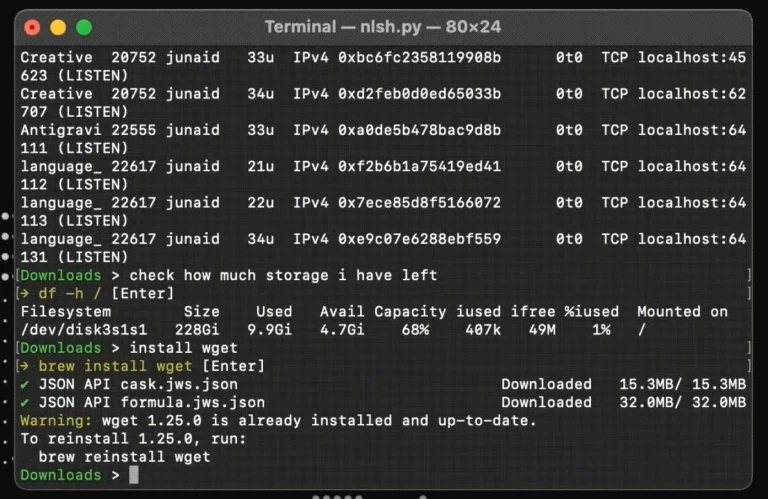
Task: Click hex address '0xe9c07e6288ebf559'
Action: click(419, 239)
